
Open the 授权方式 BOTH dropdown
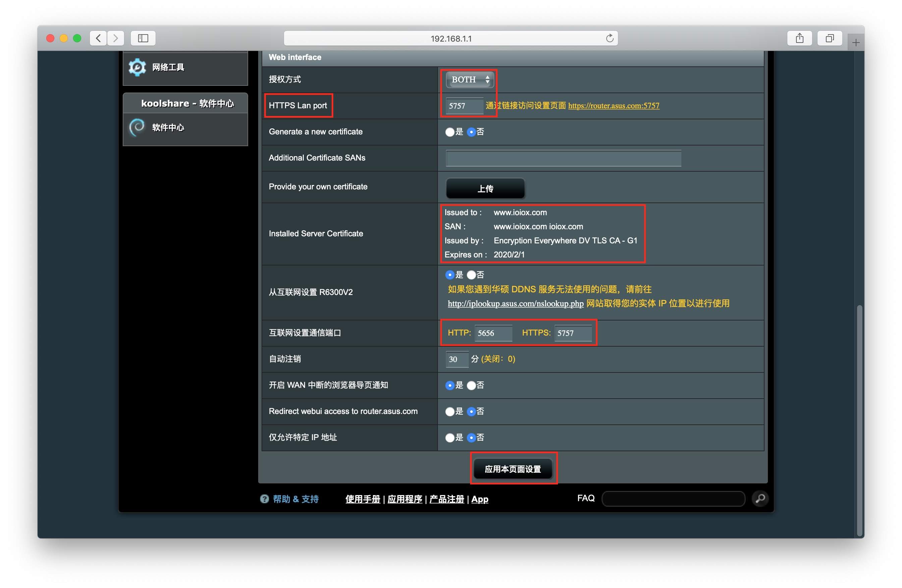pyautogui.click(x=469, y=79)
